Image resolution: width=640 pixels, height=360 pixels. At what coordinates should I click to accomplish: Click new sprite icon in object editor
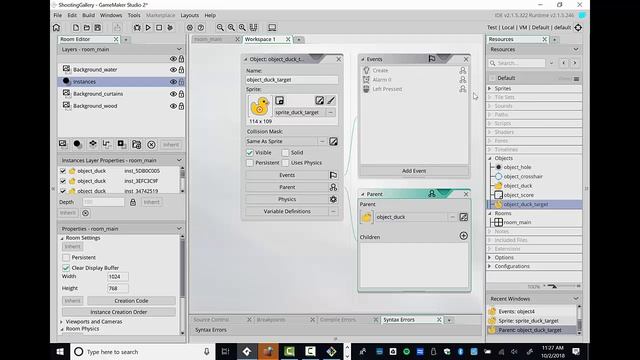coord(279,100)
